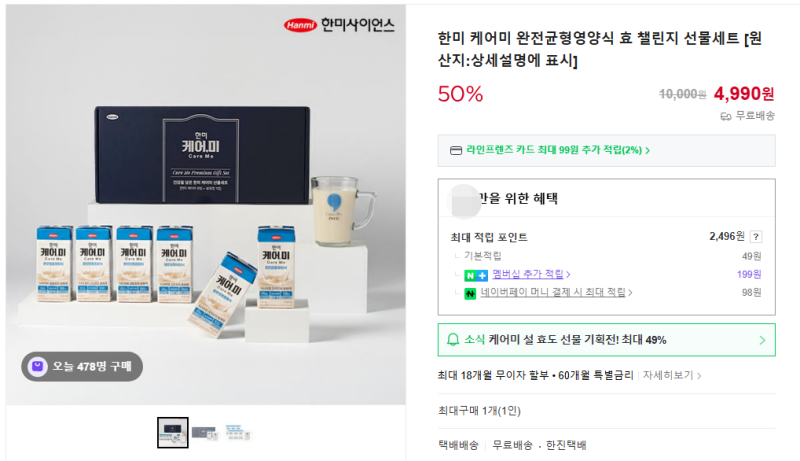Click the green N+ membership badge icon
The image size is (800, 461).
point(476,275)
